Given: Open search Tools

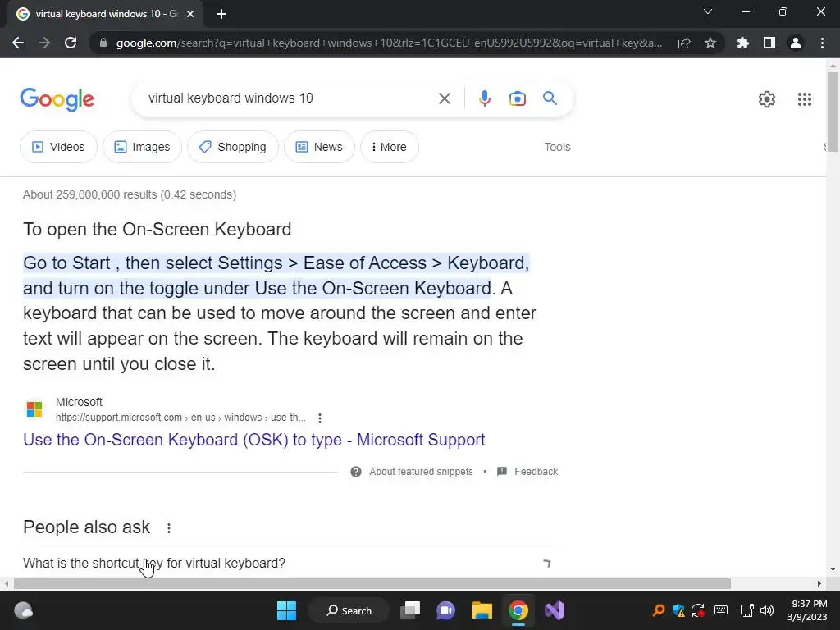Looking at the screenshot, I should 557,147.
